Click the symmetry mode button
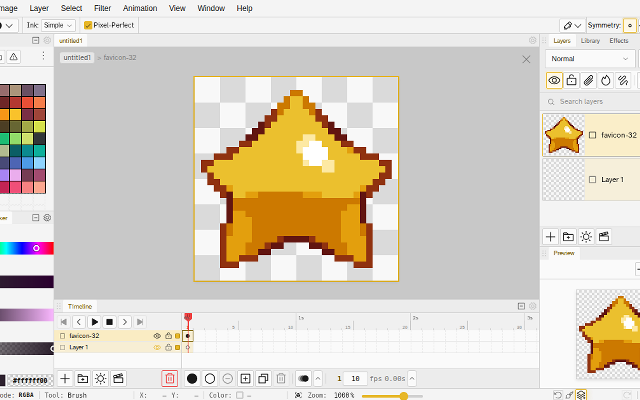This screenshot has width=640, height=400. tap(630, 25)
